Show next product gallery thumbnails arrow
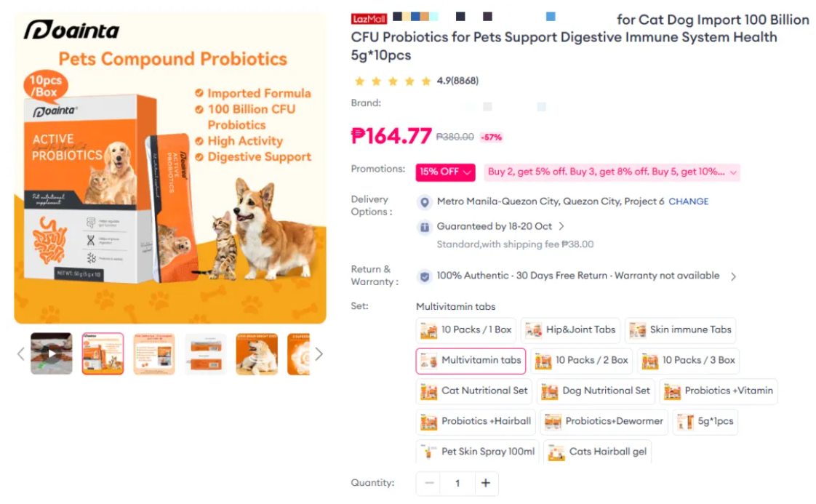816x504 pixels. [319, 354]
